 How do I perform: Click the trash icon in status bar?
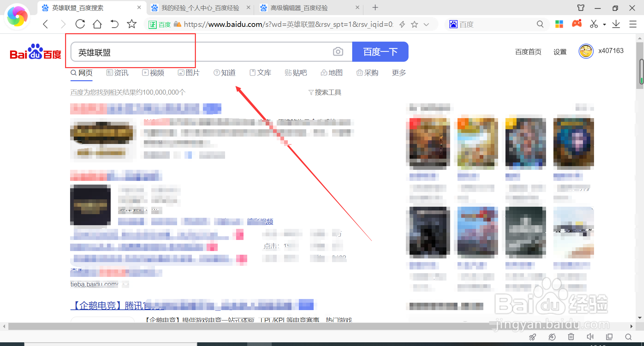click(x=571, y=337)
